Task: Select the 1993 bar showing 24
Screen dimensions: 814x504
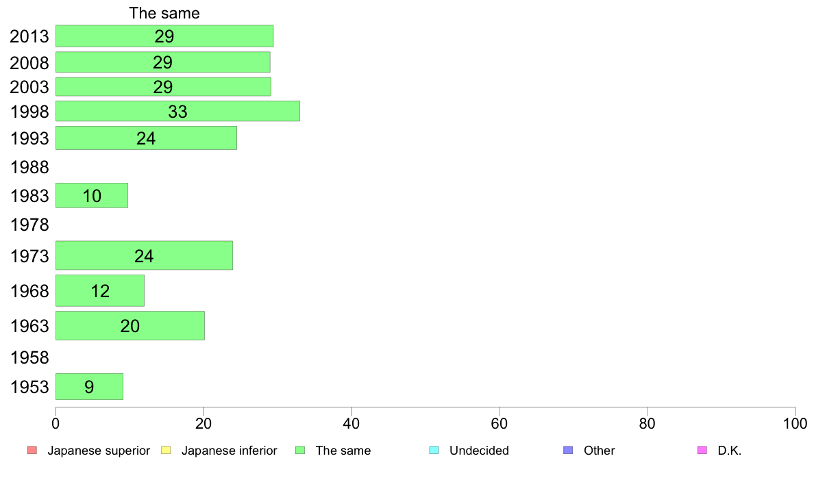Action: coord(146,138)
